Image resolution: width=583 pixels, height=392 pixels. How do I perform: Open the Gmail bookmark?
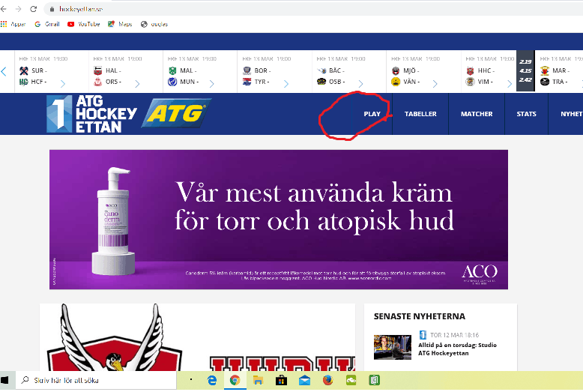click(47, 24)
